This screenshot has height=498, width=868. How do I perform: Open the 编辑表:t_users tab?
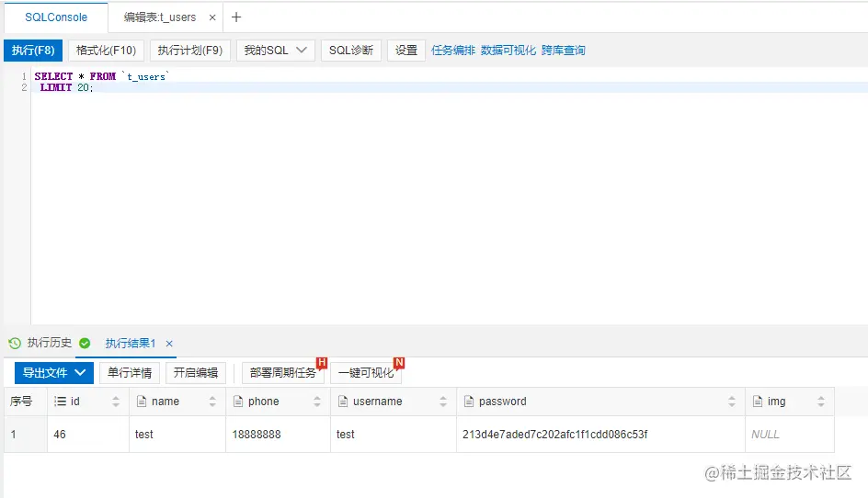(160, 17)
